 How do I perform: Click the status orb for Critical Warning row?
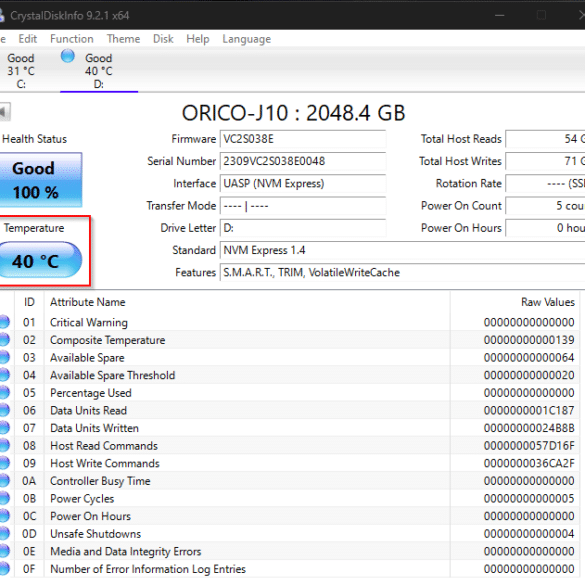[4, 322]
